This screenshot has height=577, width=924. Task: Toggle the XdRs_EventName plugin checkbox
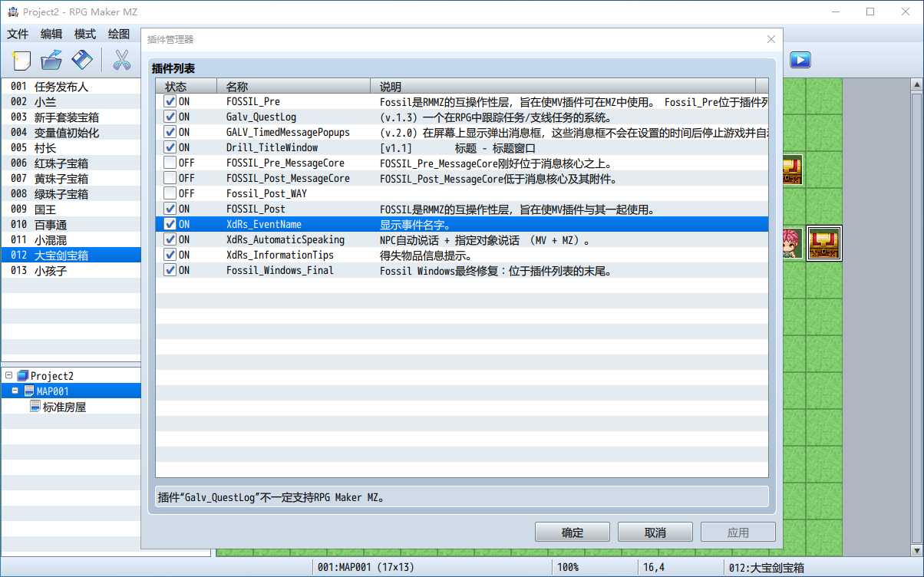click(170, 224)
